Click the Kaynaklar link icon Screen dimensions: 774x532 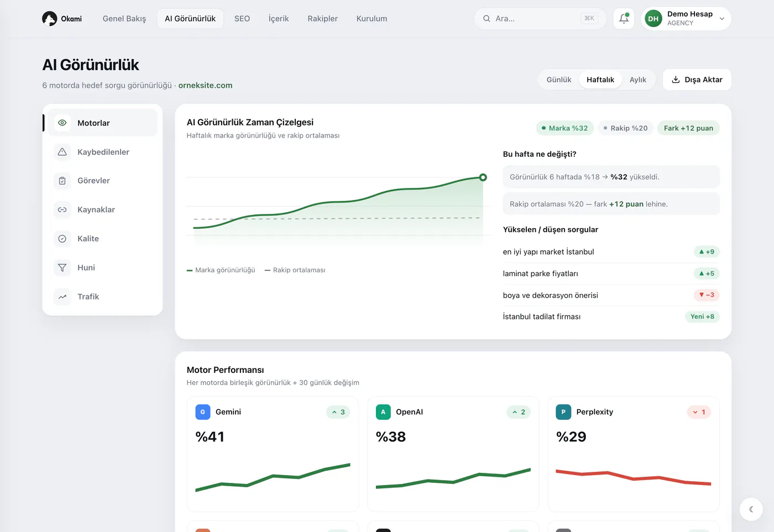click(62, 210)
